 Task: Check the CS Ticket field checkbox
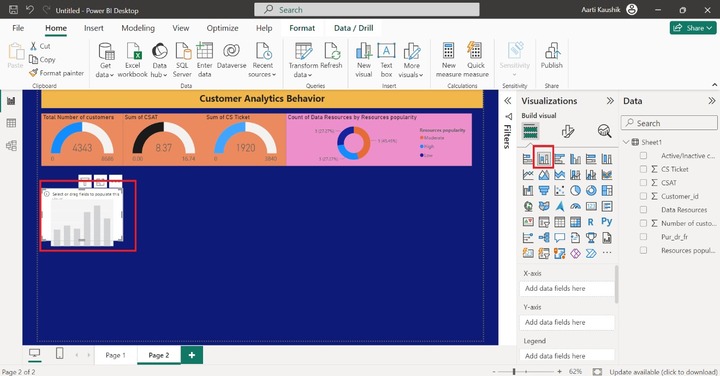(643, 169)
